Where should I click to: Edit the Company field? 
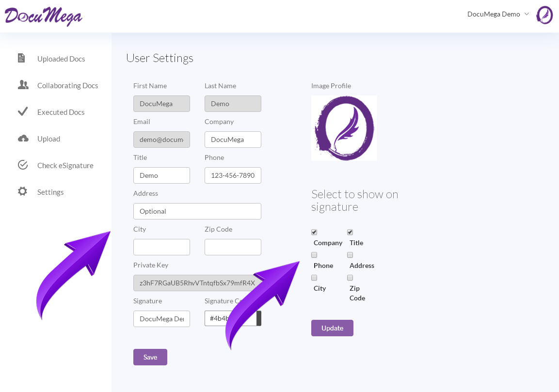click(233, 140)
